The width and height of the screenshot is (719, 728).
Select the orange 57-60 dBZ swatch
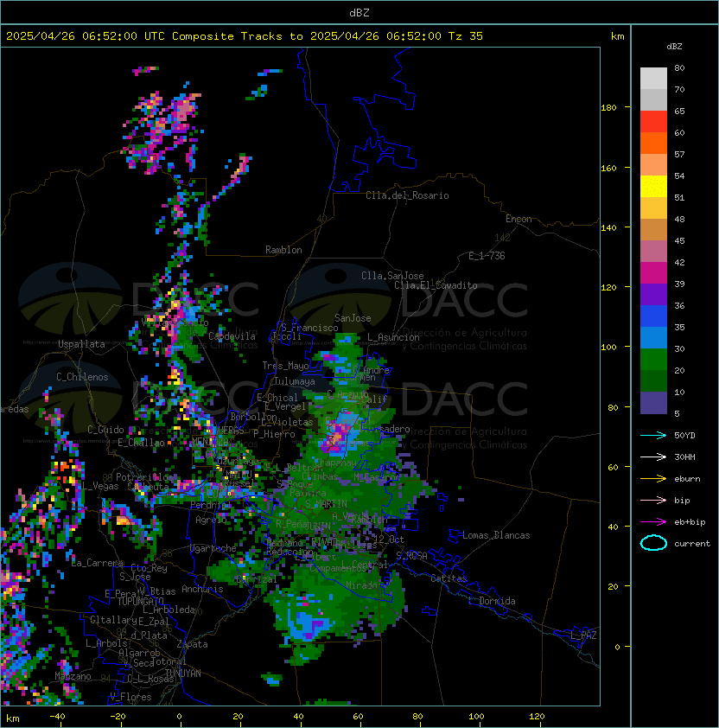[653, 144]
